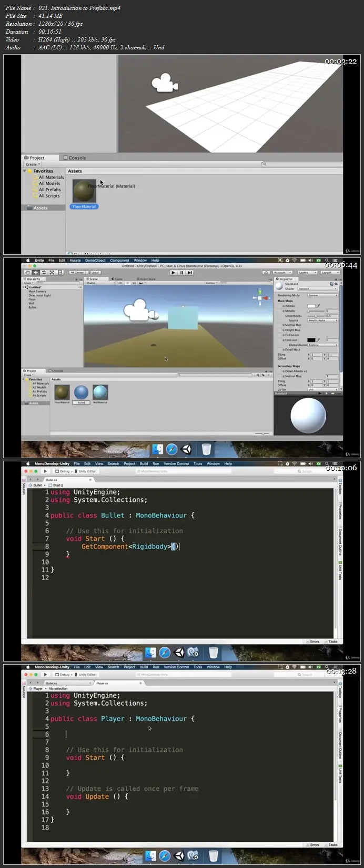
Task: Close the Bullet.cs tab in the 00:10:06 frame
Action: 90,480
